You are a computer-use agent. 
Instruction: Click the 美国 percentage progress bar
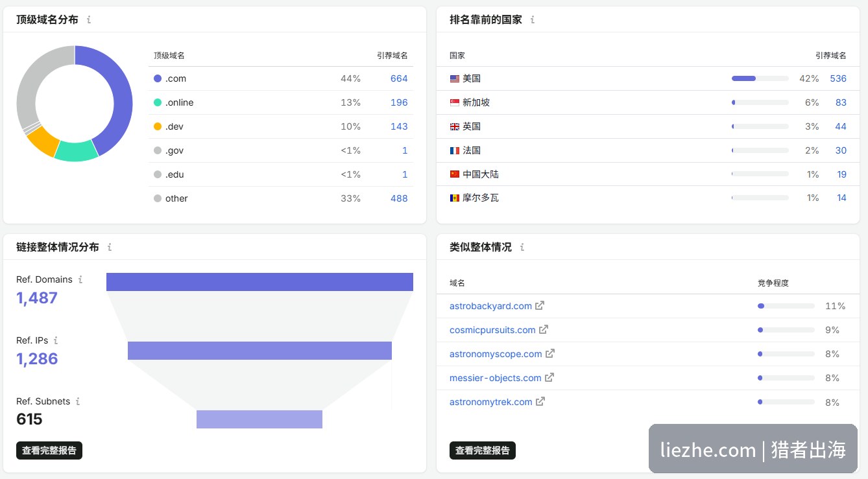coord(760,78)
